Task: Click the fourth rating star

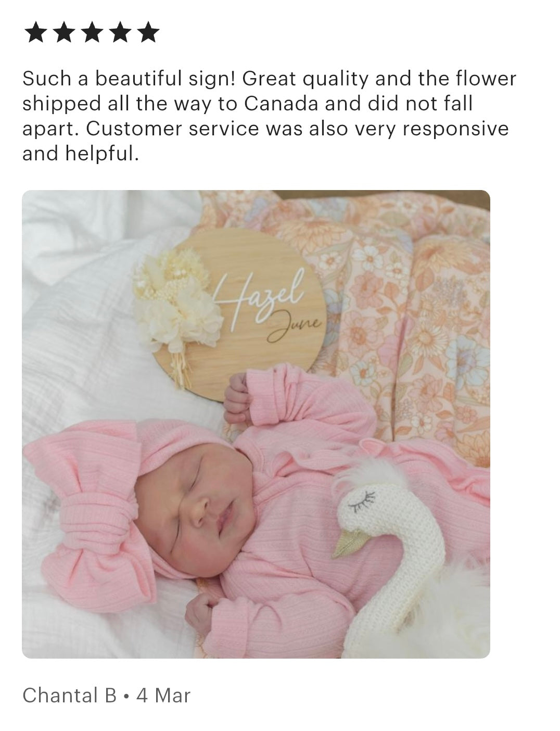Action: pyautogui.click(x=120, y=32)
